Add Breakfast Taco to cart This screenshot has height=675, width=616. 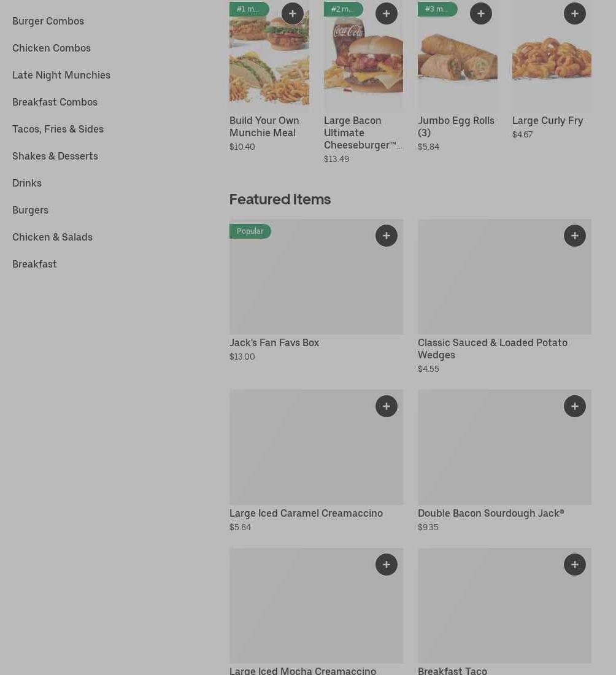tap(574, 565)
